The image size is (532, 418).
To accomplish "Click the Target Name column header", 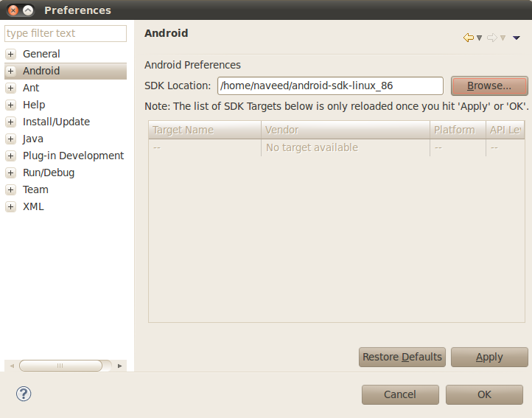I will 205,130.
